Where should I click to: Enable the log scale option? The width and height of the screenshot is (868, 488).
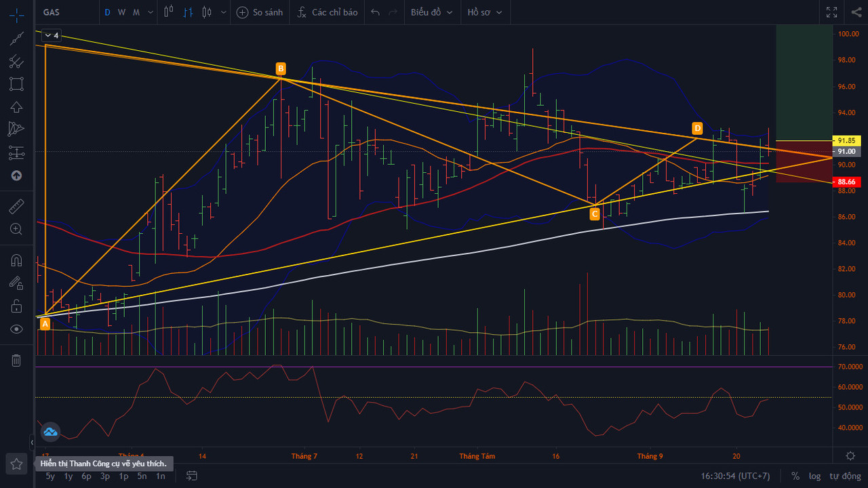coord(814,476)
